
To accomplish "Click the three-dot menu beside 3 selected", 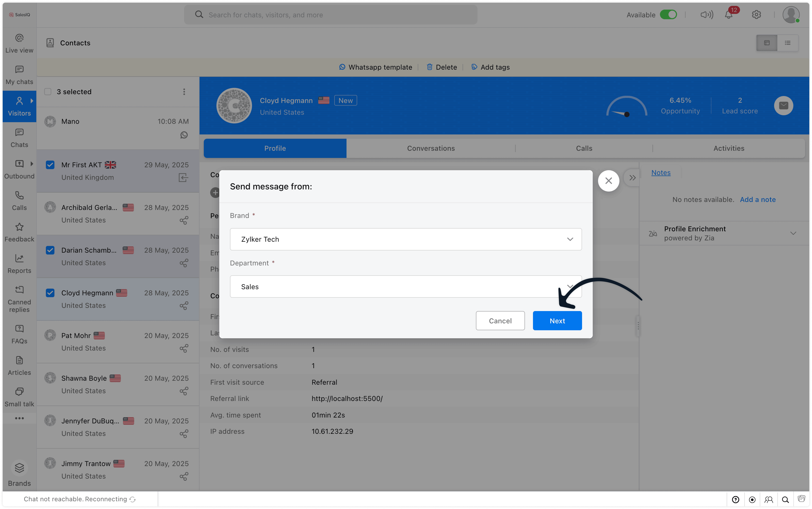I will click(184, 92).
